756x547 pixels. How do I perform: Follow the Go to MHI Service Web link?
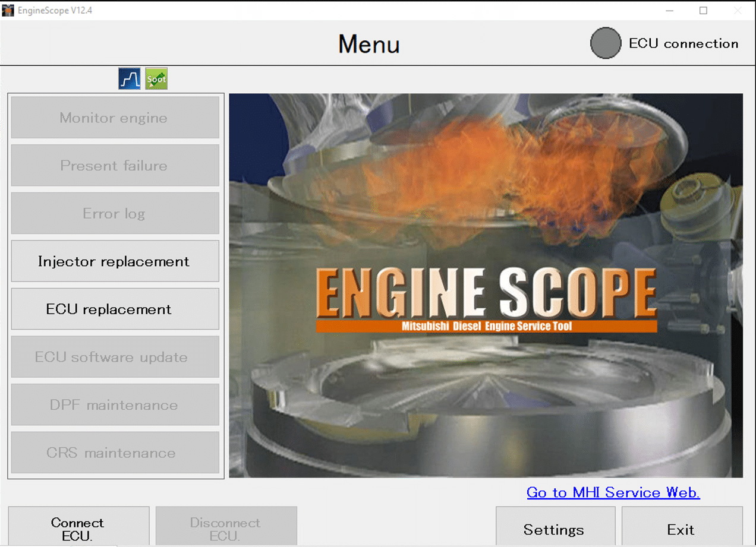(x=613, y=492)
